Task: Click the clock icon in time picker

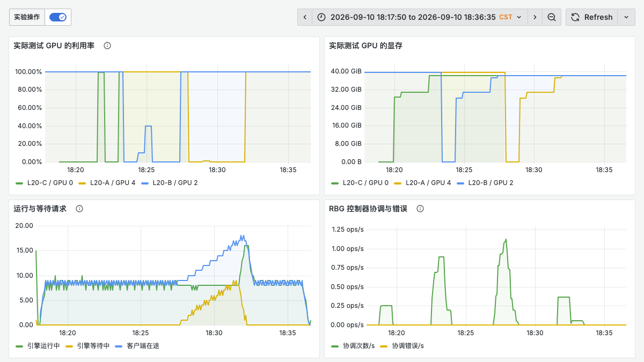Action: [321, 17]
